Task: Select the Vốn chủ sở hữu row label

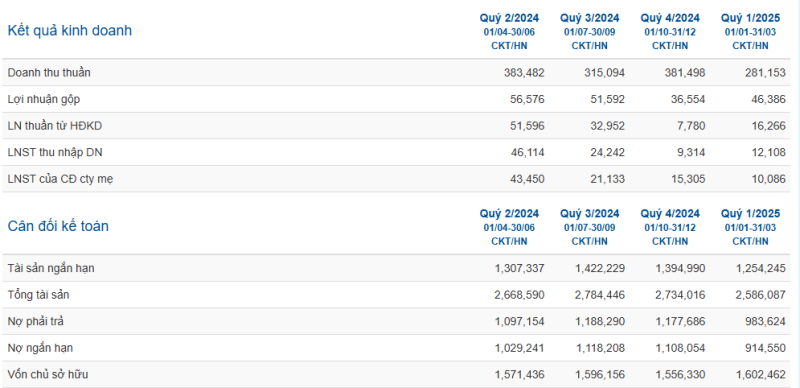Action: [48, 374]
